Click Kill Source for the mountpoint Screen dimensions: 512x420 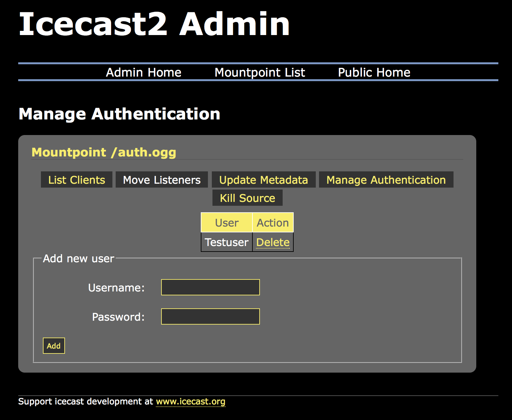pyautogui.click(x=247, y=198)
